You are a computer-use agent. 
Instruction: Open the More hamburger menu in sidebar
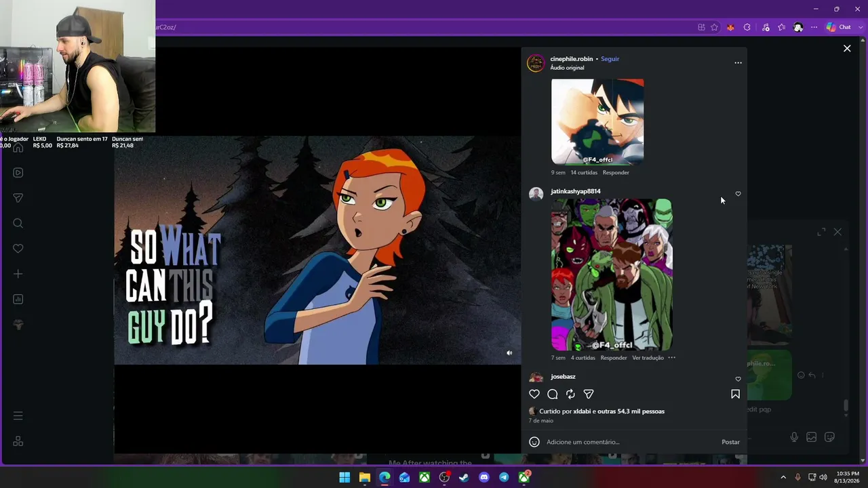[18, 415]
